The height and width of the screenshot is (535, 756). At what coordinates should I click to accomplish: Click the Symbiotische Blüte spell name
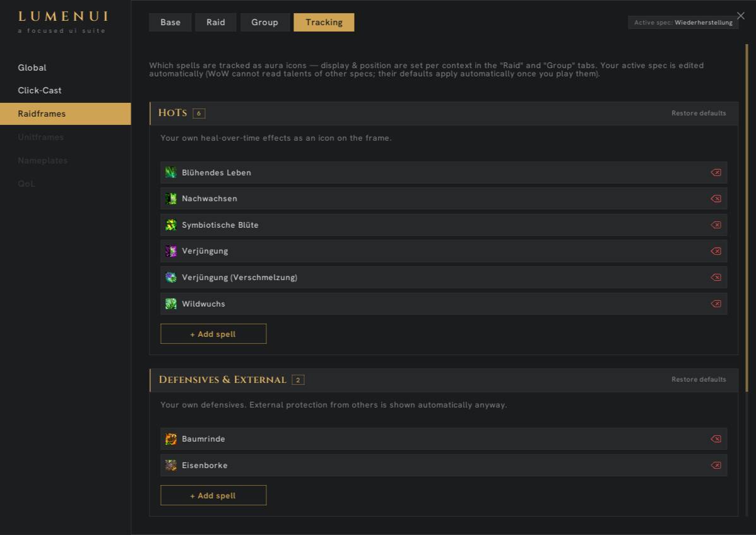(220, 225)
